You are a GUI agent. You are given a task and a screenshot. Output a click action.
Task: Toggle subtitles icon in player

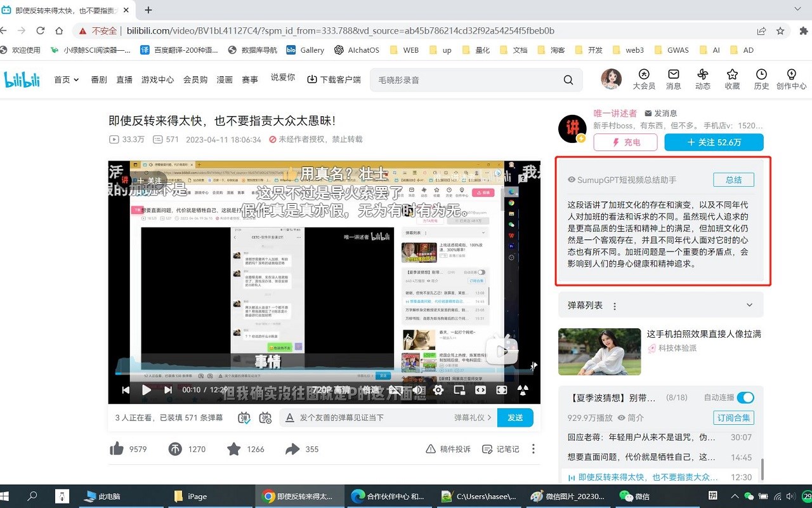pyautogui.click(x=396, y=390)
